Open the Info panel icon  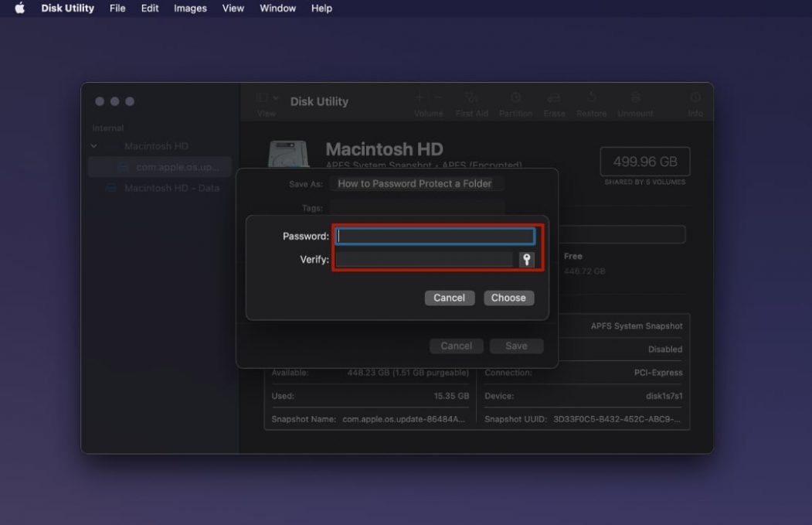coord(695,101)
